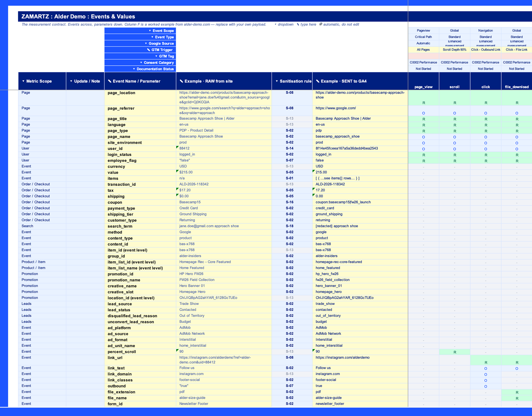Image resolution: width=532 pixels, height=416 pixels.
Task: Select the raw value '$215.00' cell
Action: tap(224, 172)
